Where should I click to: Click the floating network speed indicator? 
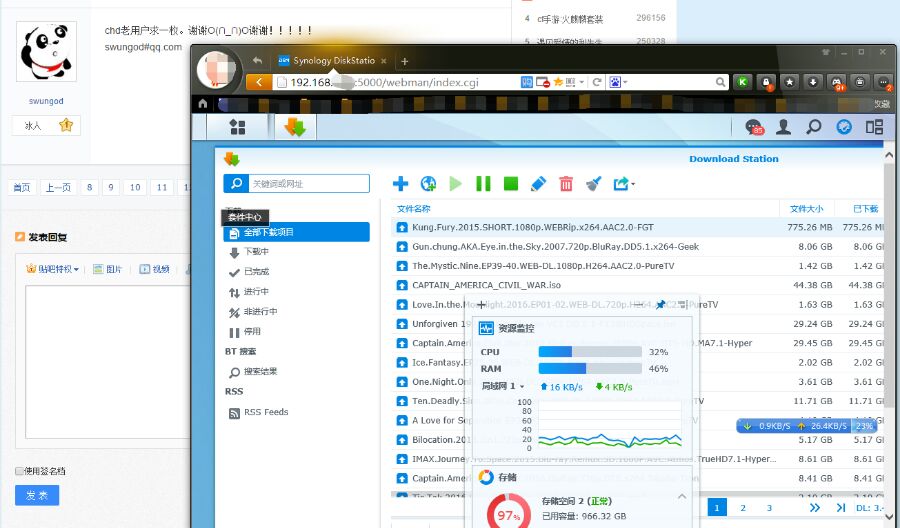pos(806,426)
